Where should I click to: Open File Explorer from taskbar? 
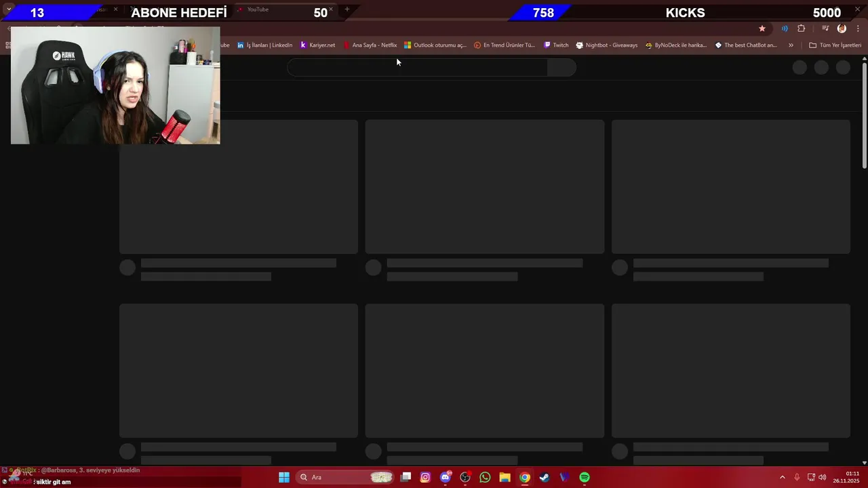(x=505, y=477)
